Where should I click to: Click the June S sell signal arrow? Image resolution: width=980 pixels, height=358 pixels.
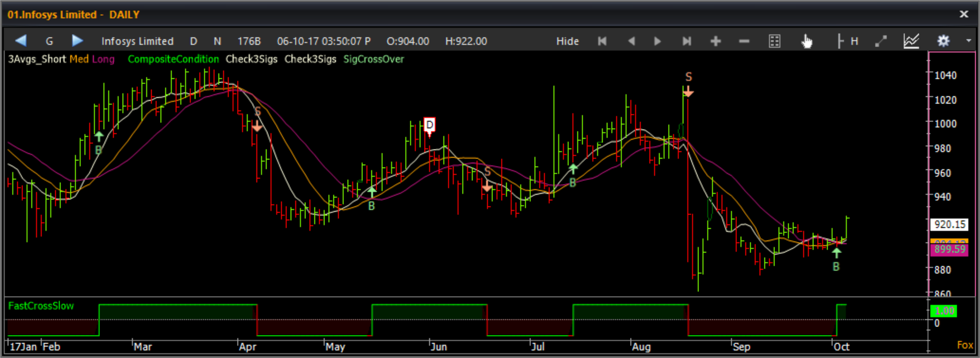[487, 186]
